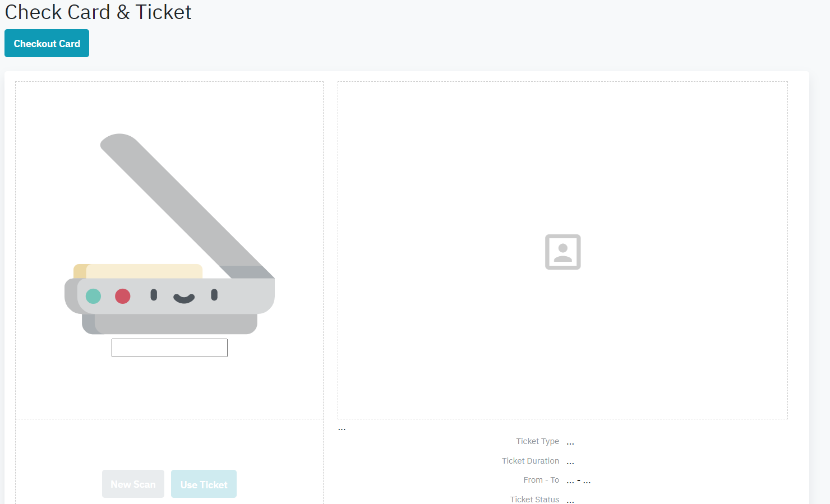Click the scanner's smiling mouth
Viewport: 830px width, 504px height.
click(x=184, y=298)
